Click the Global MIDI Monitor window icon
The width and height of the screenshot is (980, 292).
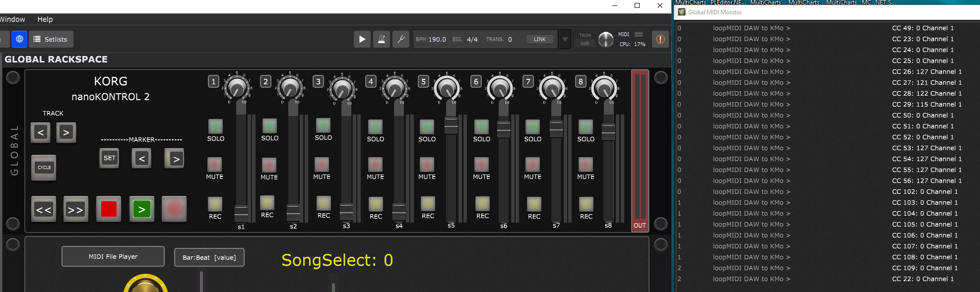pos(682,12)
